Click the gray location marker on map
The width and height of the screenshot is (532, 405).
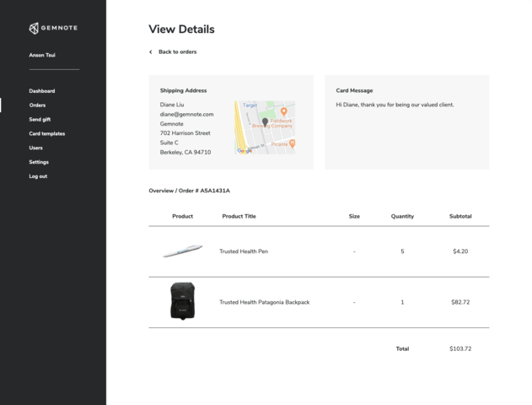pos(265,122)
